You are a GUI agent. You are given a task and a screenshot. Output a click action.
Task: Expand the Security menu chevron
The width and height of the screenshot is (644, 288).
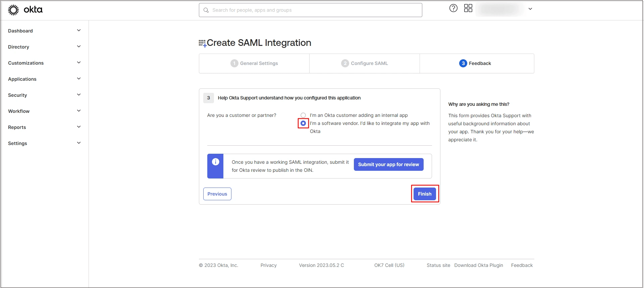[79, 95]
